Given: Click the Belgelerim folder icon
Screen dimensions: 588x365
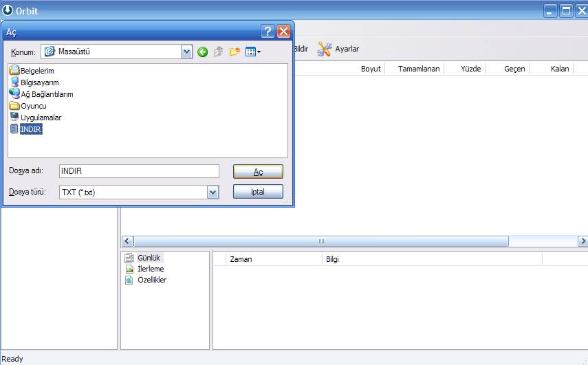Looking at the screenshot, I should (x=14, y=70).
